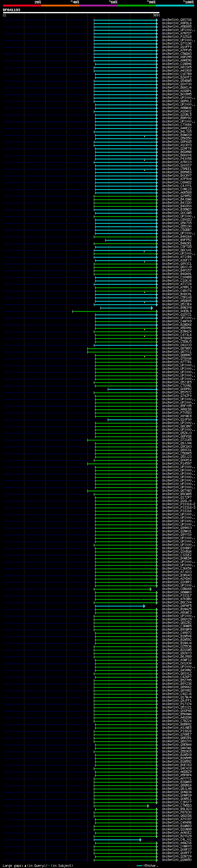Click the cyan ~100% identity legend segment
This screenshot has height=868, width=197.
coord(175,6)
